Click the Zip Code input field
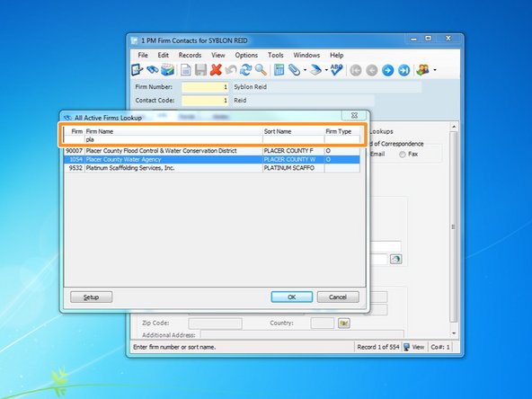The image size is (532, 399). click(215, 324)
